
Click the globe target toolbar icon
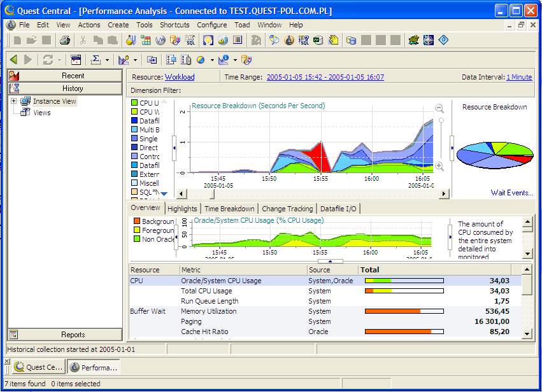[x=429, y=40]
